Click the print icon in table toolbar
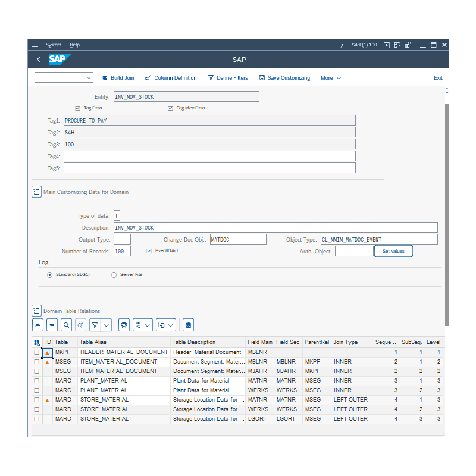The height and width of the screenshot is (476, 476). (x=124, y=325)
